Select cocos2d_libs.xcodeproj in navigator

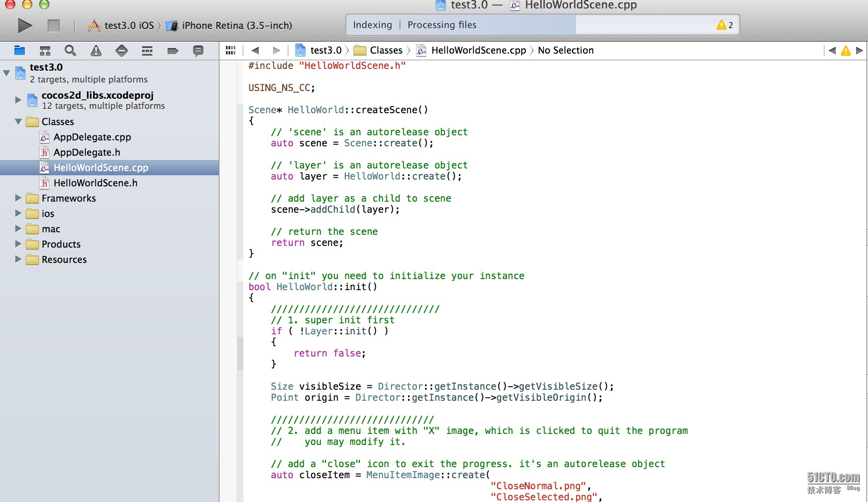109,100
